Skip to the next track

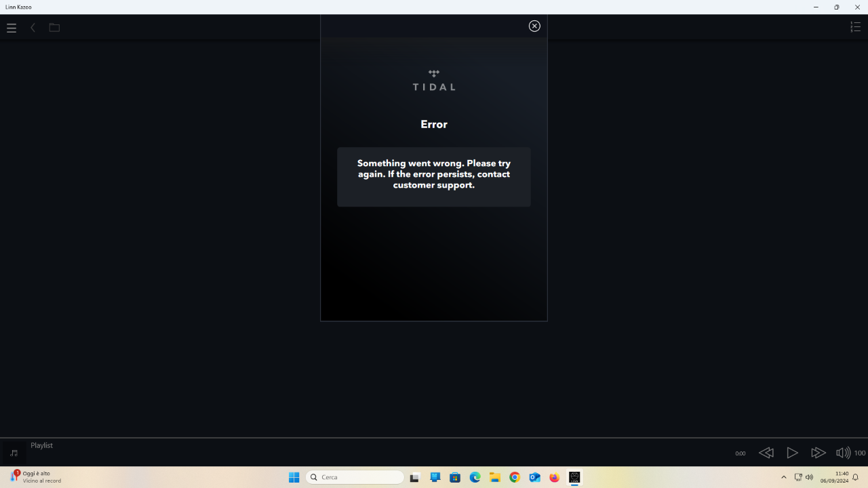click(x=818, y=453)
